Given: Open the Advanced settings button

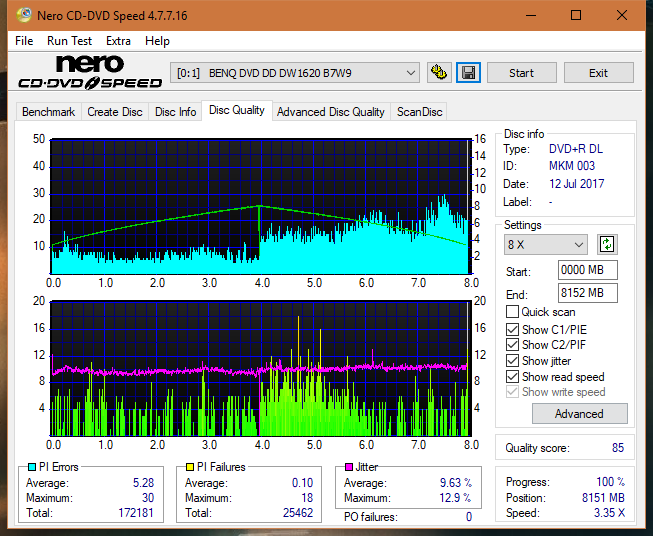Looking at the screenshot, I should click(579, 414).
